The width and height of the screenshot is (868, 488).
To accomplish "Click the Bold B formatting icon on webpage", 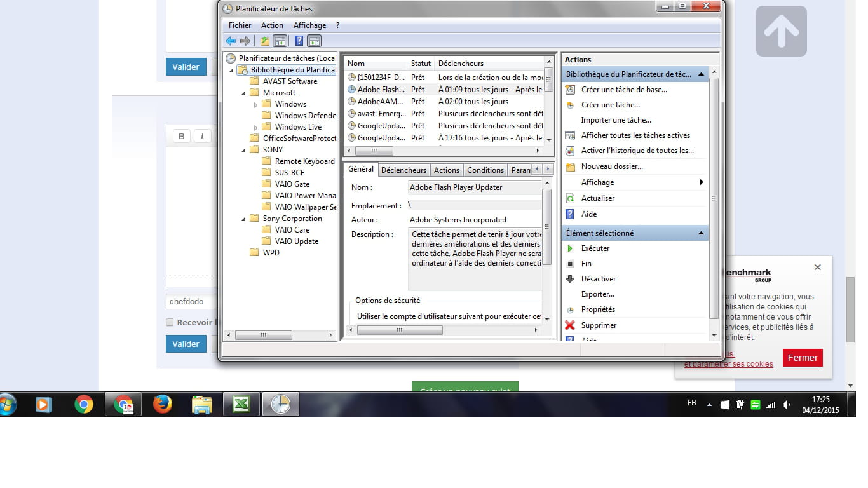I will [182, 136].
